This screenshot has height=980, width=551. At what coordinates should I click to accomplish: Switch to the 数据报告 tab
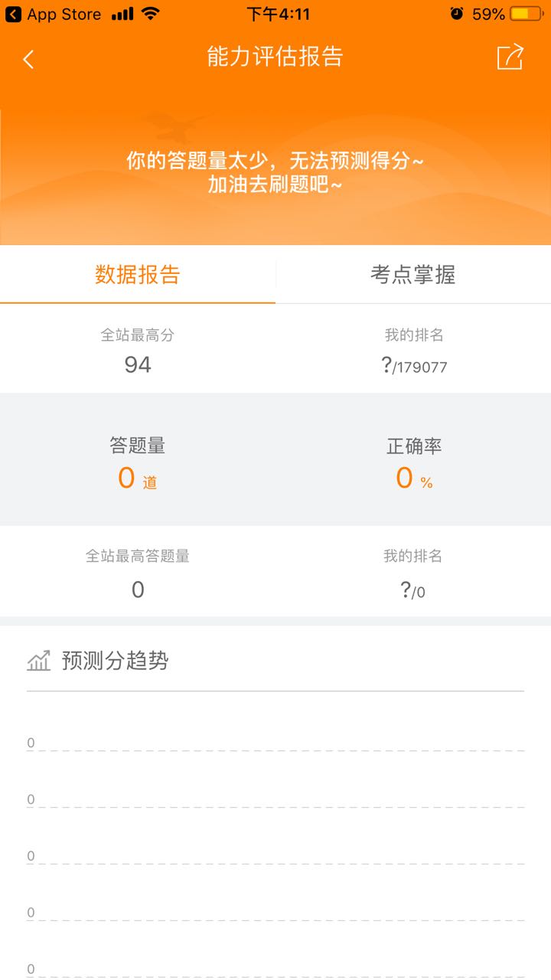pyautogui.click(x=138, y=275)
